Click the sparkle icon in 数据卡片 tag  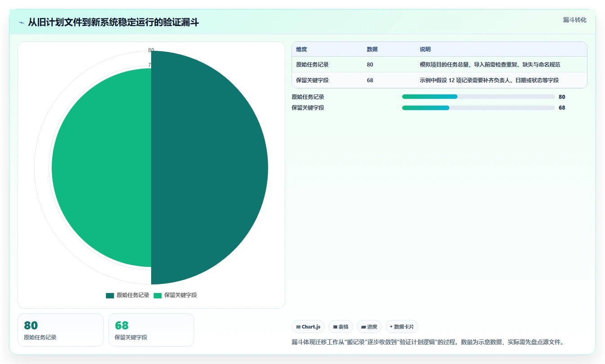click(391, 327)
